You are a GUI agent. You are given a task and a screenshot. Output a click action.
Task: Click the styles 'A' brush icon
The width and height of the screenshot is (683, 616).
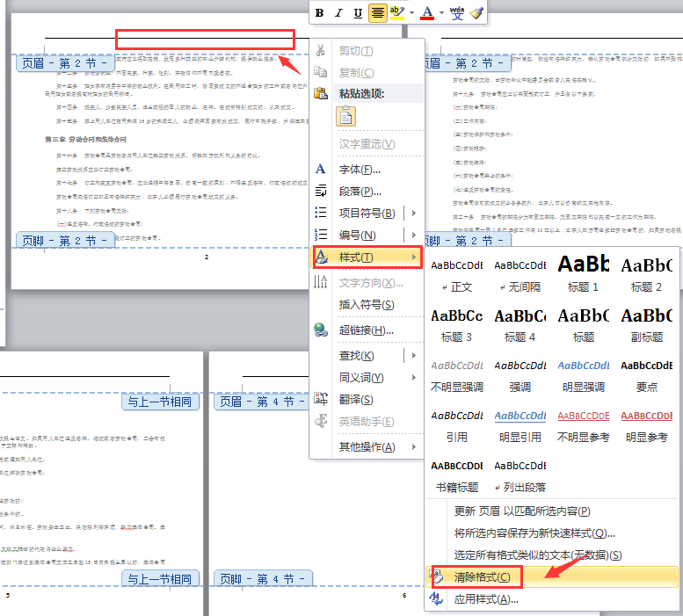point(321,257)
